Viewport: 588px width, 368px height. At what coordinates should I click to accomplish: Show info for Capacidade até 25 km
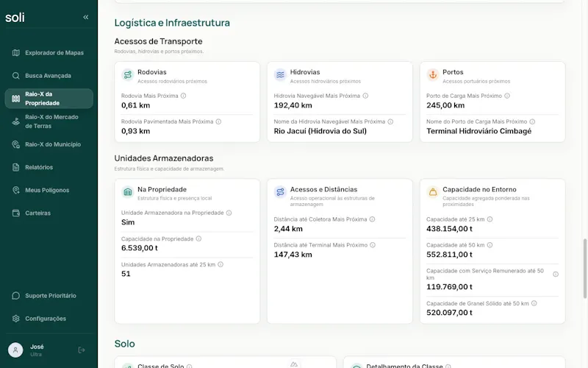[x=490, y=219]
